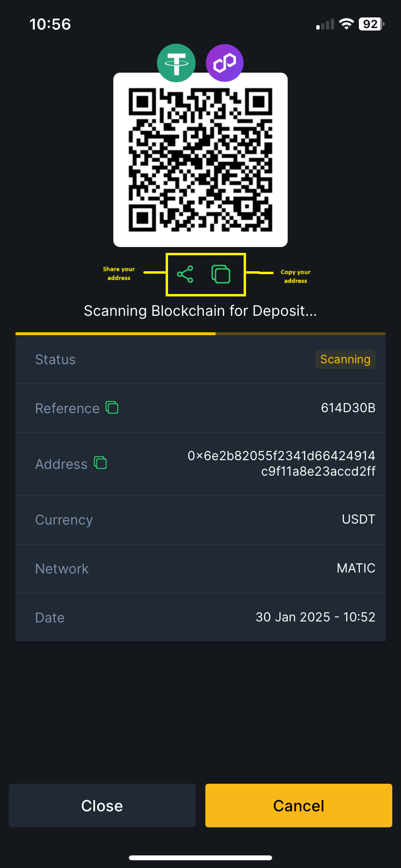Tap the wallet address text
Viewport: 401px width, 868px height.
(x=281, y=464)
